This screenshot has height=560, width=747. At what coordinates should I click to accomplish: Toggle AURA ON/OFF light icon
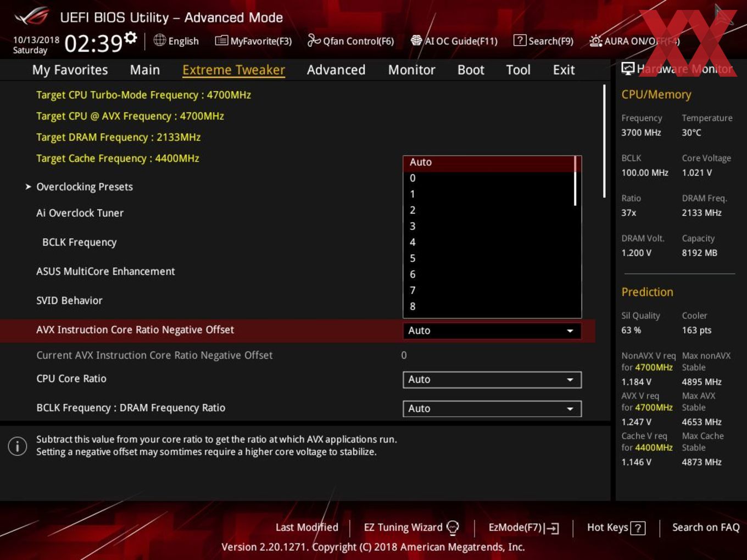tap(595, 41)
